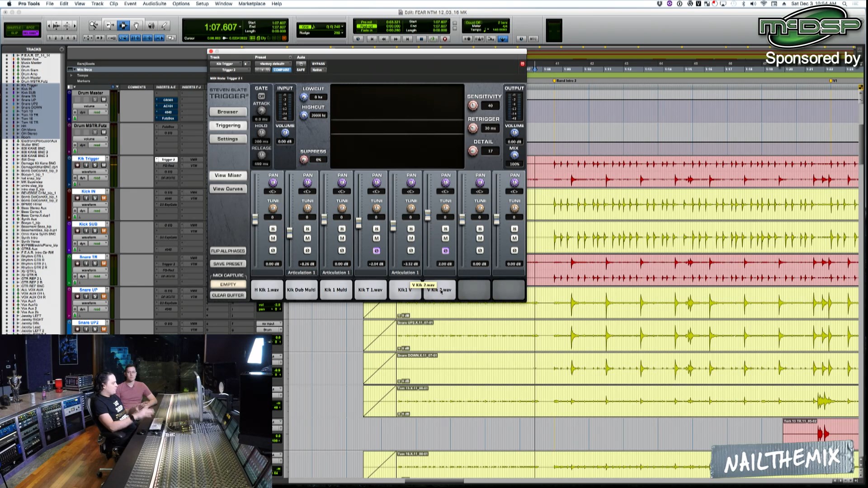868x488 pixels.
Task: Click the Fast Forward transport button
Action: pyautogui.click(x=396, y=39)
